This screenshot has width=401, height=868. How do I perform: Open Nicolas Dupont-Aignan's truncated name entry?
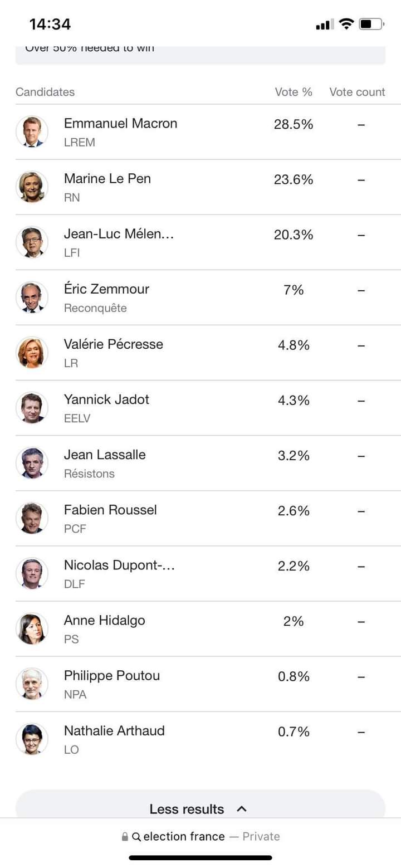pyautogui.click(x=119, y=565)
